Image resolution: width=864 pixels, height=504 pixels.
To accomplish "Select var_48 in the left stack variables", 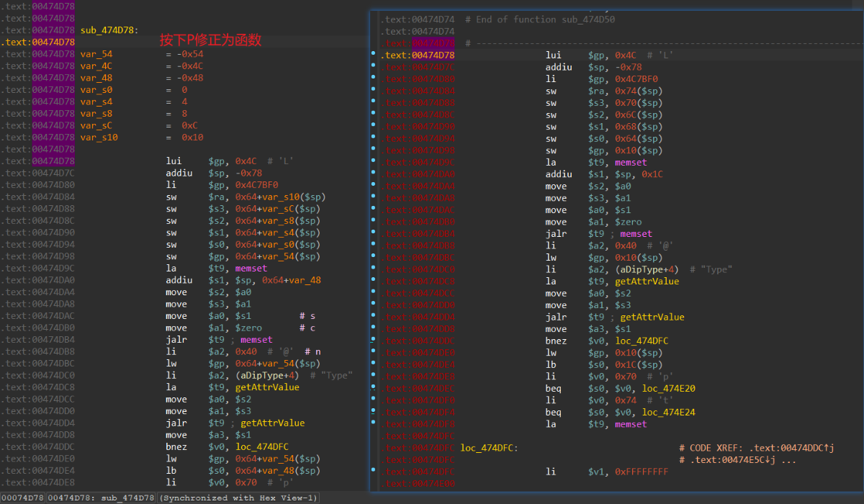I will click(96, 78).
